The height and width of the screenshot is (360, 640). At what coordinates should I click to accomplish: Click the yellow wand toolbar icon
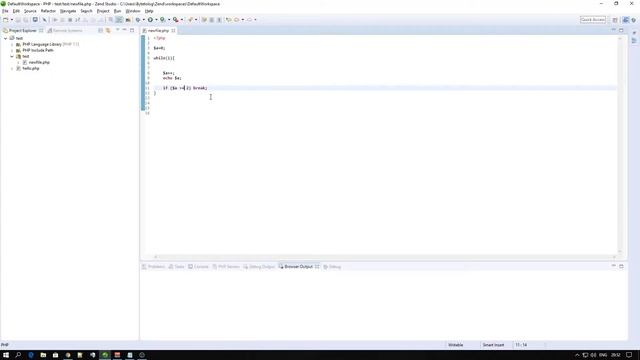click(190, 20)
